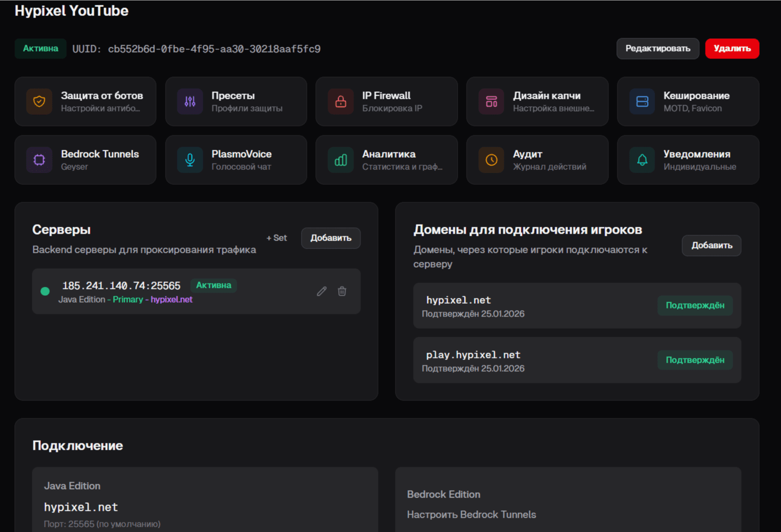The width and height of the screenshot is (781, 532).
Task: Click the Редактировать button
Action: tap(658, 48)
